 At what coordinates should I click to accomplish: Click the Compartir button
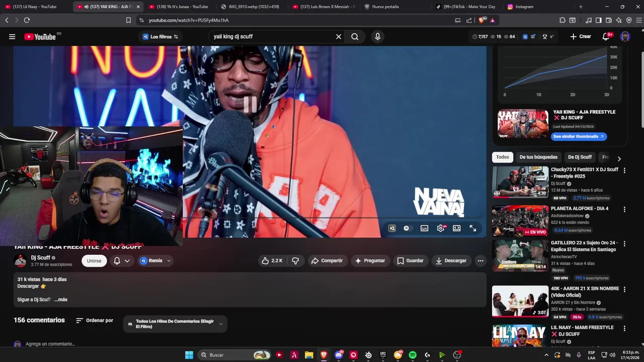tap(327, 260)
